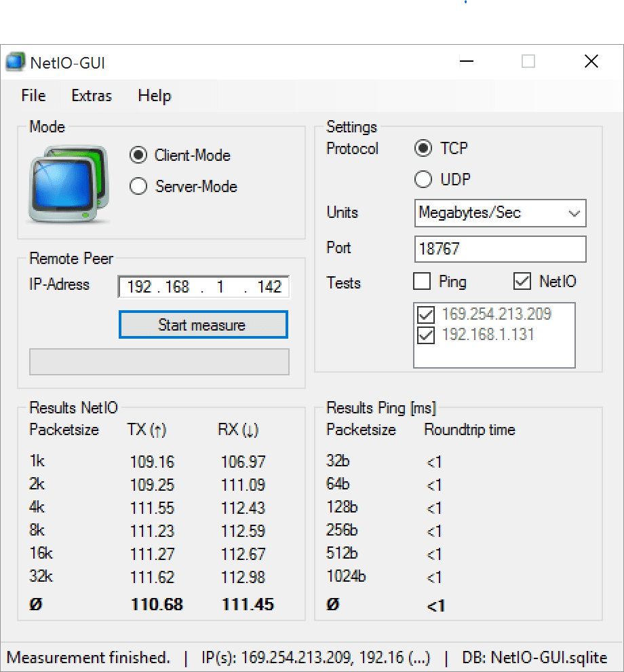Open the File menu
The width and height of the screenshot is (624, 672).
tap(33, 96)
